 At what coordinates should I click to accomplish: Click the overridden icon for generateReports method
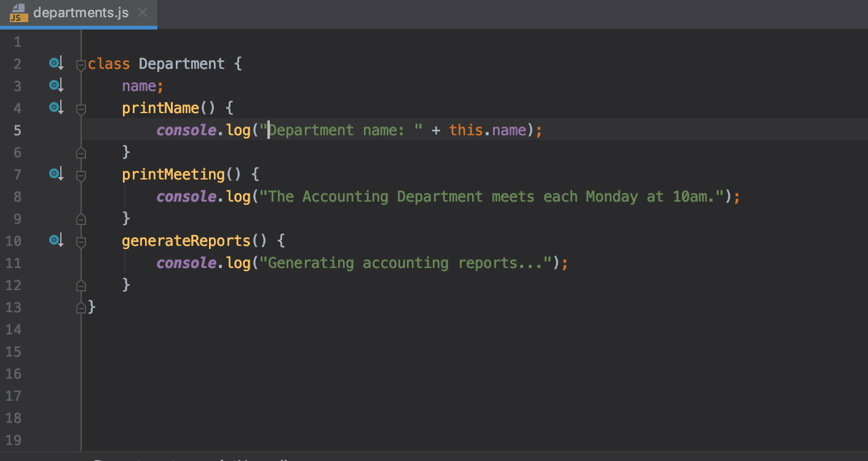[55, 239]
